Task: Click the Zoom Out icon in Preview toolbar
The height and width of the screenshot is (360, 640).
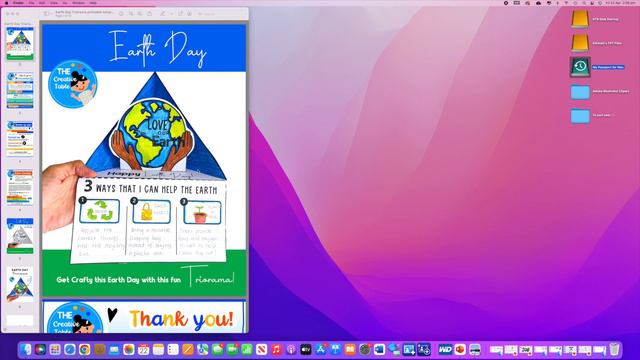Action: (x=131, y=13)
